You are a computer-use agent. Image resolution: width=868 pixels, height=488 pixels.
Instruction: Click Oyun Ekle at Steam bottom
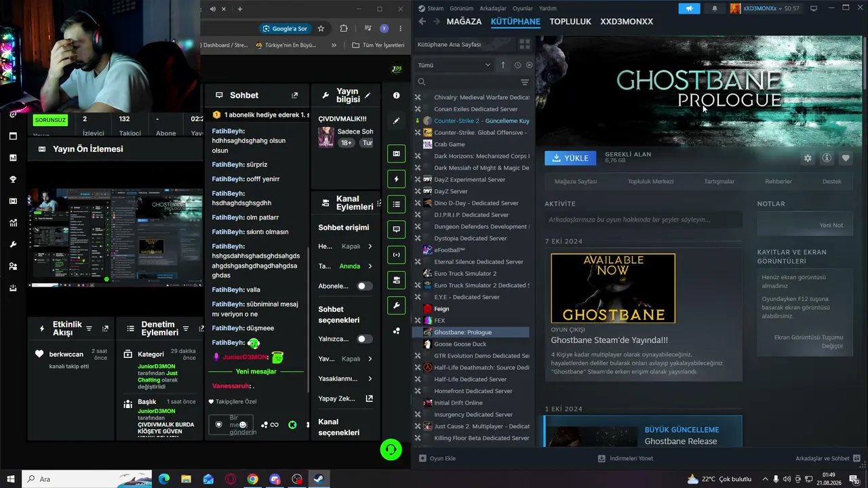(437, 459)
